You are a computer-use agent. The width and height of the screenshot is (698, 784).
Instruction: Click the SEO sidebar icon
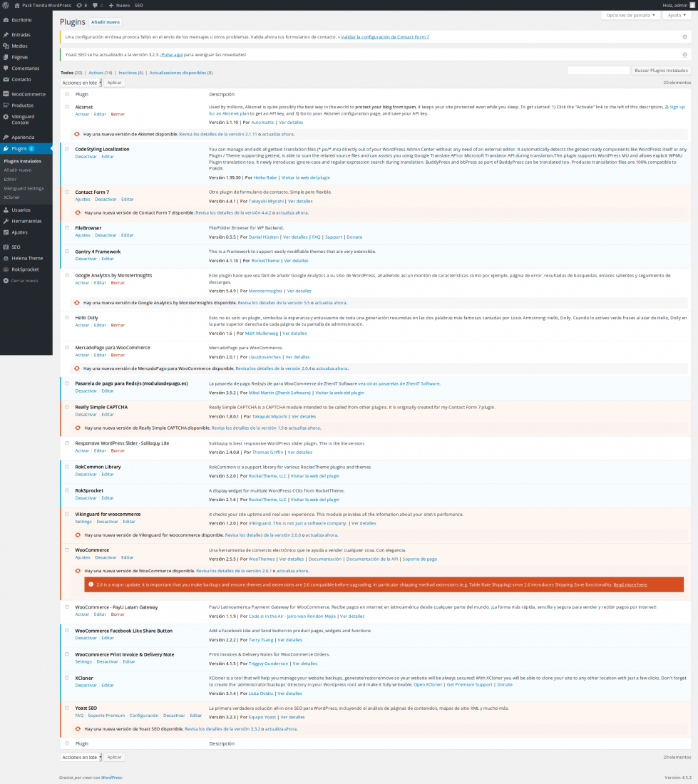pyautogui.click(x=6, y=247)
